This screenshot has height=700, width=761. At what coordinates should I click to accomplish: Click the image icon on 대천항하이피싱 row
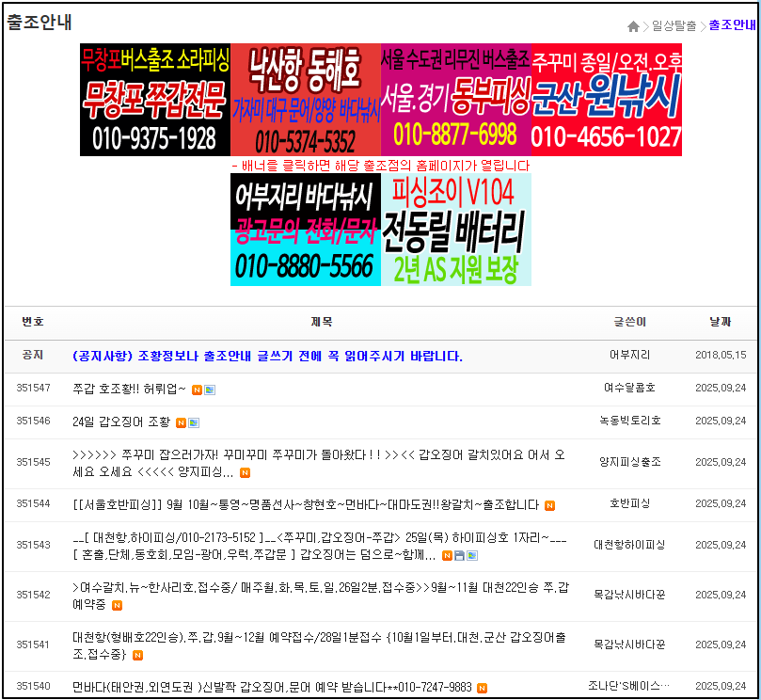[x=471, y=554]
